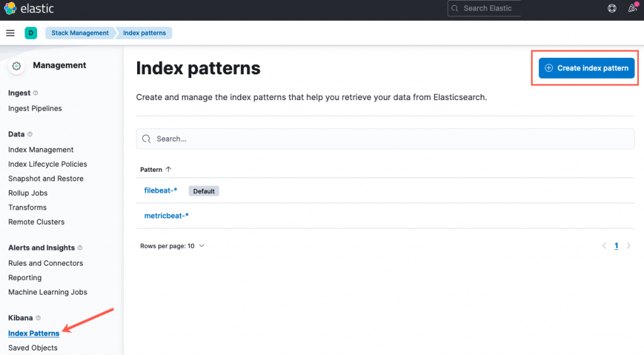Screen dimensions: 644x355
Task: Open the hamburger navigation menu
Action: point(10,33)
